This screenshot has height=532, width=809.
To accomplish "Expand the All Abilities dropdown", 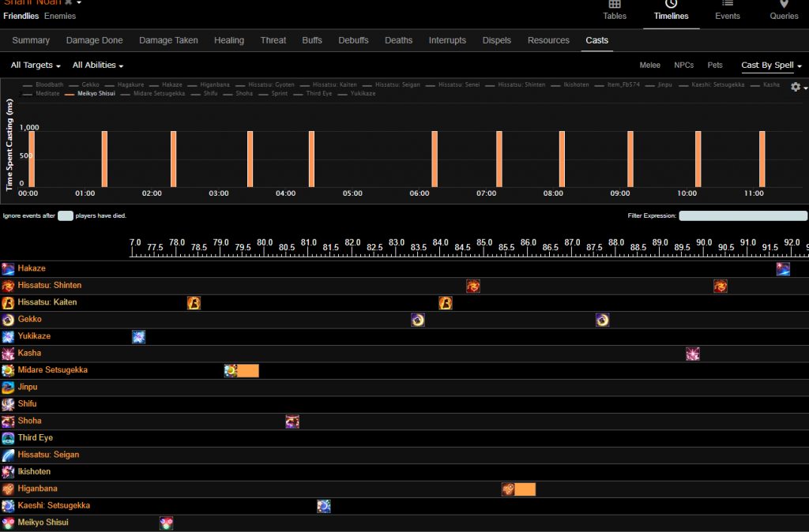I will click(98, 66).
